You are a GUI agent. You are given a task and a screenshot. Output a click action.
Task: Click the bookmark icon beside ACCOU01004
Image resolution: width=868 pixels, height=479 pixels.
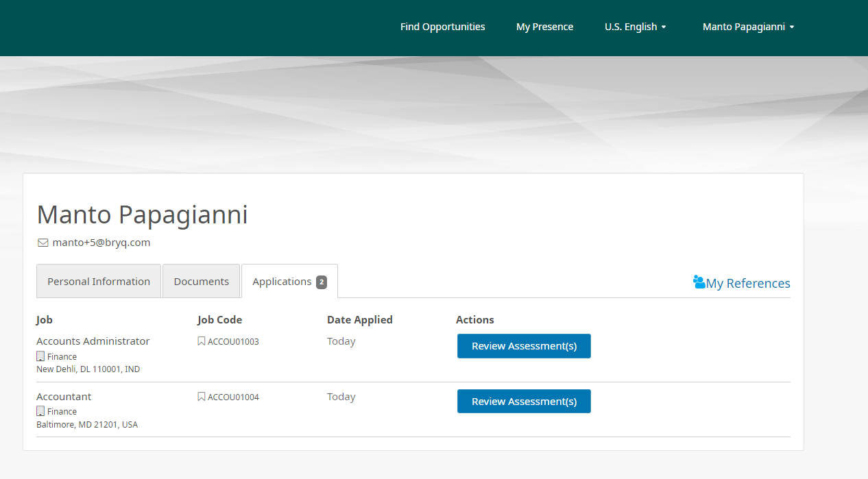(x=201, y=397)
